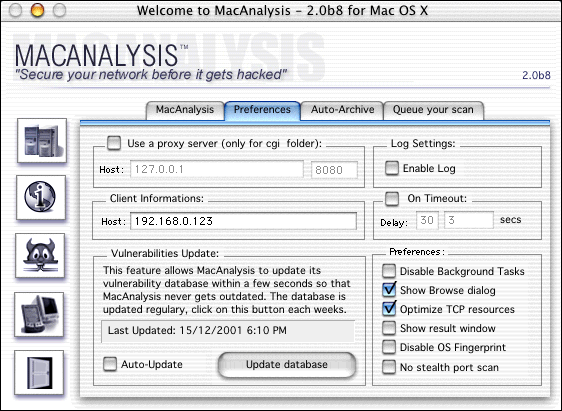Click the client Host field 192.168.0.123

click(x=243, y=221)
